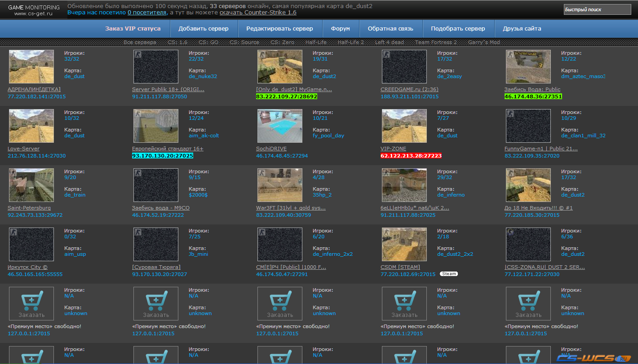Click the «Заказать» cart icon in the fifth premium slot

click(x=528, y=303)
